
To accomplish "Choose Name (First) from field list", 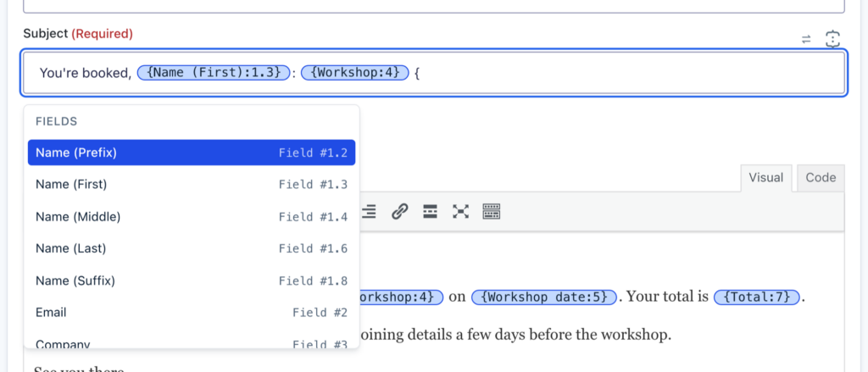I will [192, 185].
